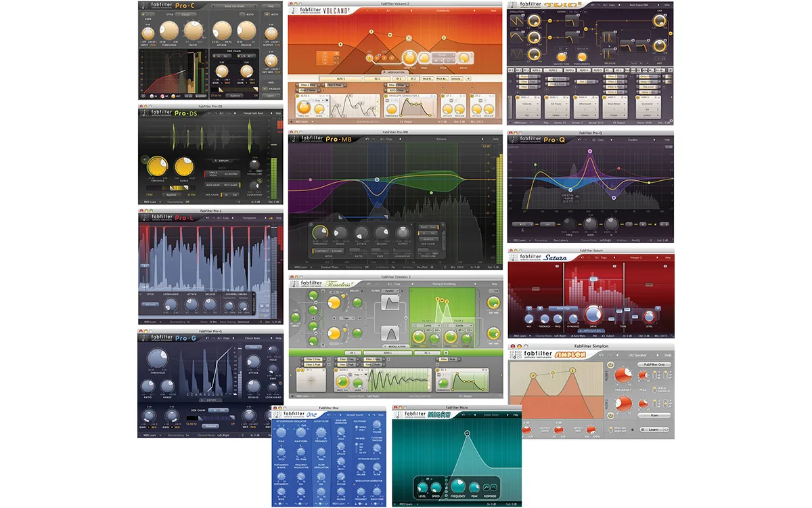Click the Release knob in Pro-MB
The image size is (812, 508).
coord(382,233)
